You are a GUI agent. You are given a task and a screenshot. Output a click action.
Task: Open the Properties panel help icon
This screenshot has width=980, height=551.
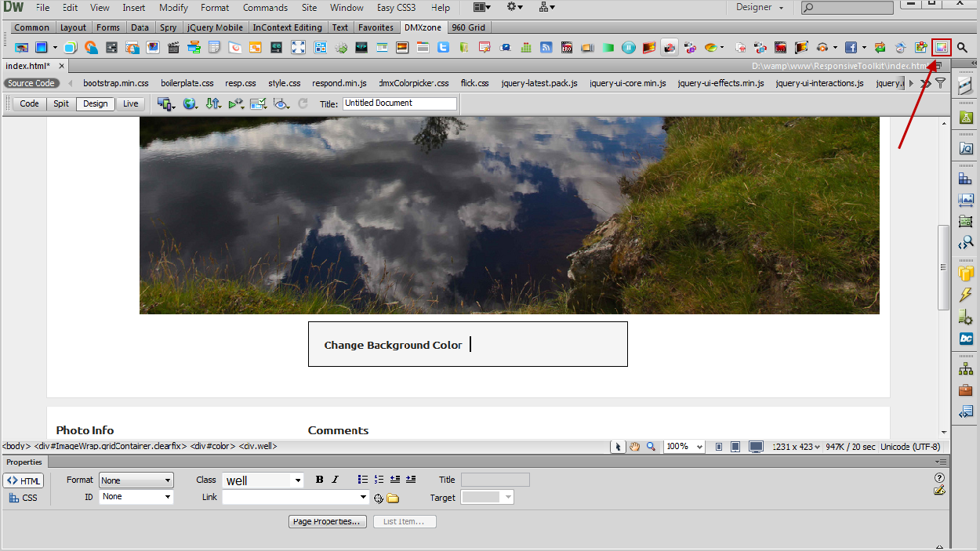tap(939, 477)
